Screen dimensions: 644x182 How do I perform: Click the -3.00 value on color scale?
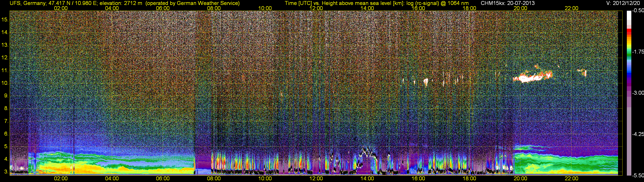pos(638,93)
